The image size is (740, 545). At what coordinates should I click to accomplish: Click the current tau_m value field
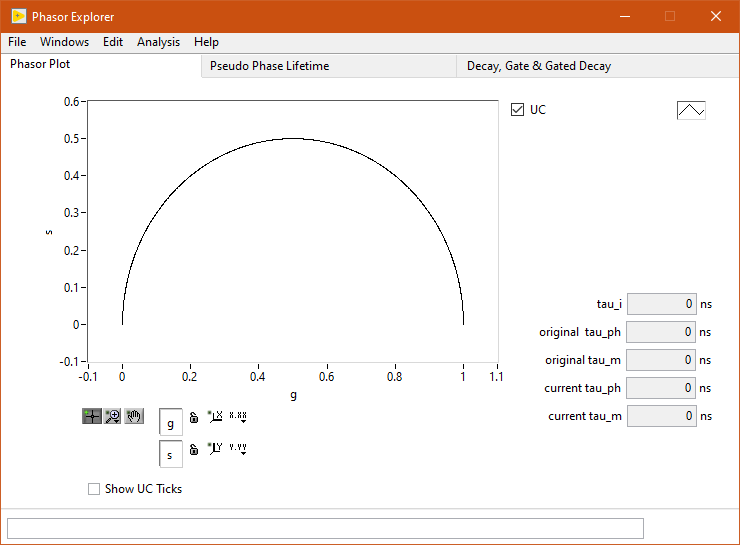pyautogui.click(x=661, y=416)
